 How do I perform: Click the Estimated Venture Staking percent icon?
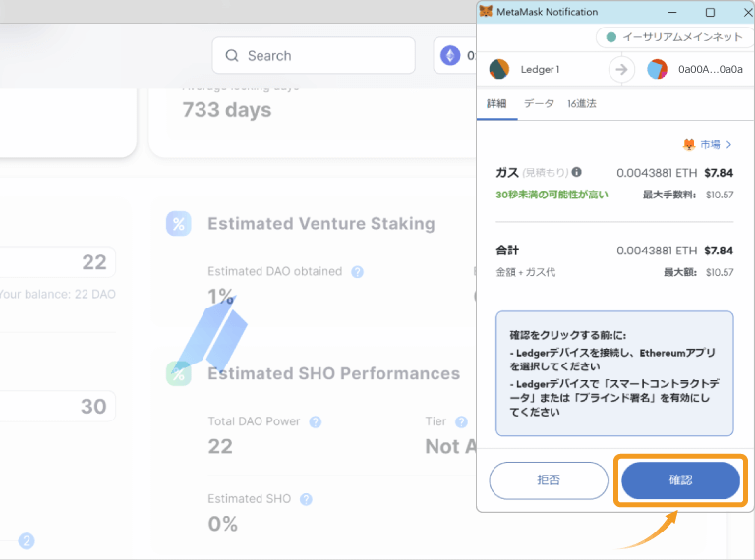click(x=179, y=224)
